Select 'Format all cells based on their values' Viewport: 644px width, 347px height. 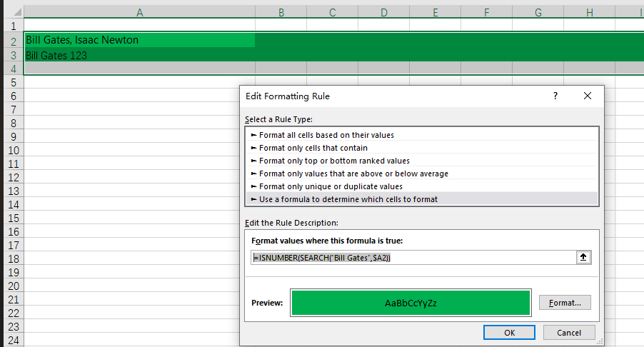tap(422, 135)
